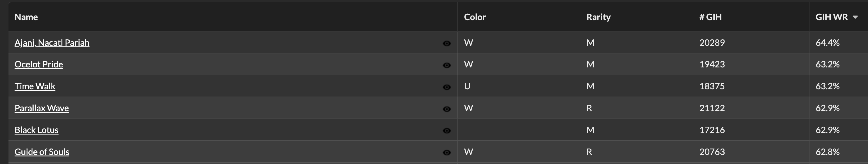Click the eye icon on Black Lotus row

pos(447,131)
